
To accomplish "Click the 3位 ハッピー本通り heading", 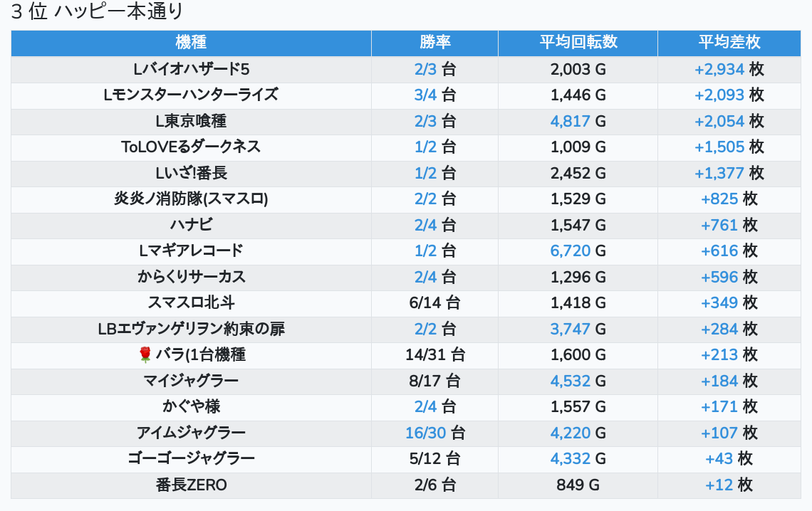I will point(97,12).
